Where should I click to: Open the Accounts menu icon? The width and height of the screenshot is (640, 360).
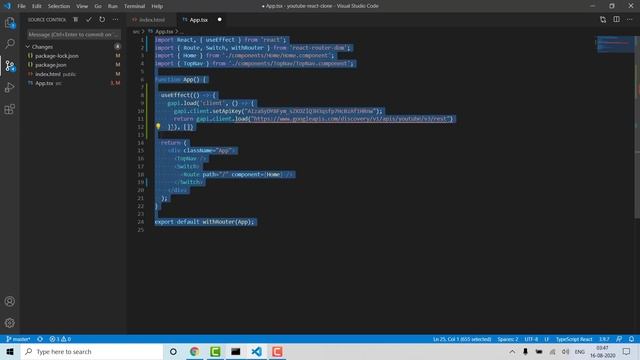pos(10,301)
